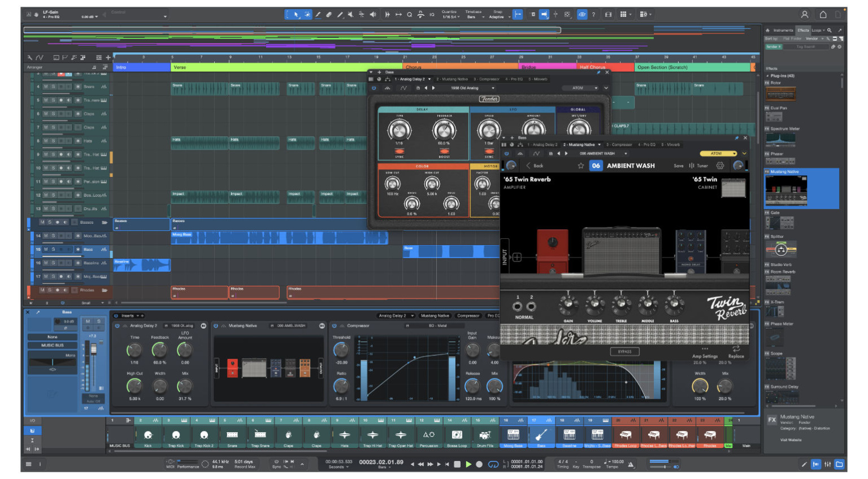Click the search magnifier in the browser panel
868x479 pixels.
pos(829,30)
